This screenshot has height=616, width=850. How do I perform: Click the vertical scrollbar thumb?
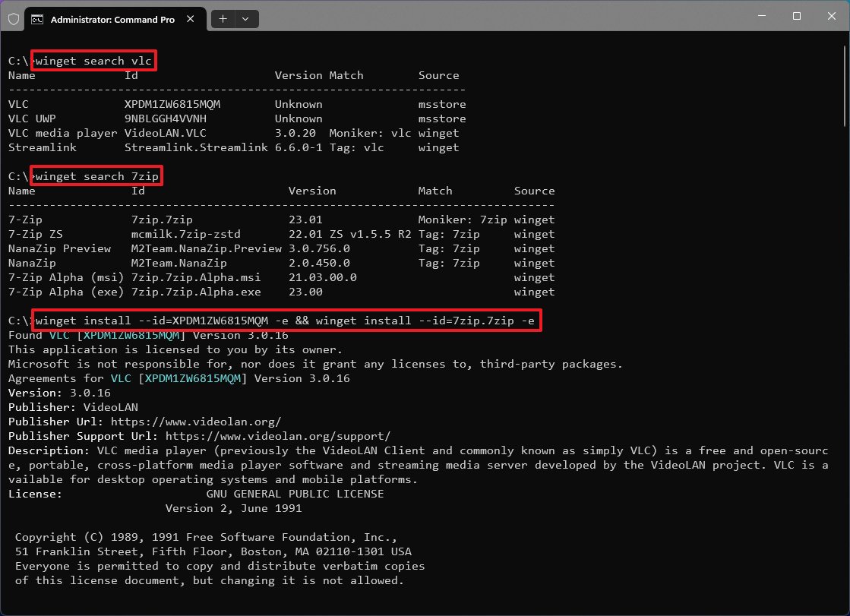(x=845, y=87)
